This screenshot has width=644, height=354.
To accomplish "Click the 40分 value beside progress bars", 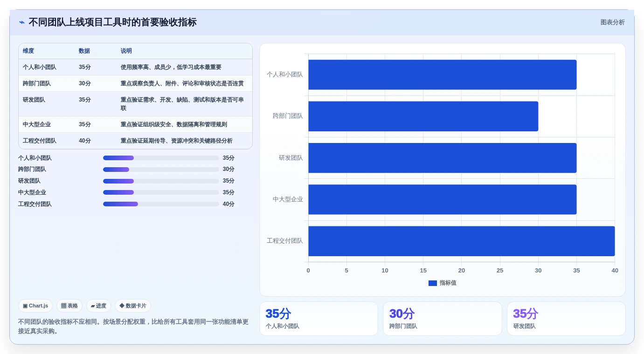I will 229,204.
